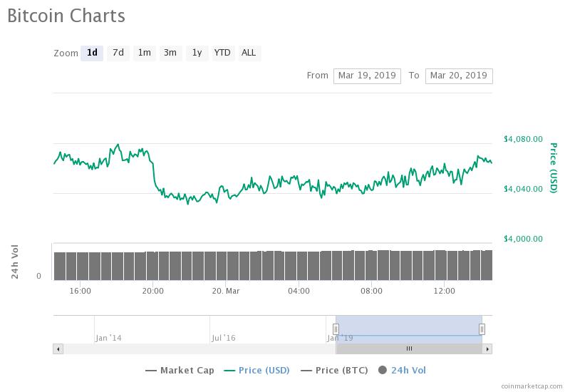Click the coinmarketcap.com credit link
570x392 pixels.
pos(532,386)
